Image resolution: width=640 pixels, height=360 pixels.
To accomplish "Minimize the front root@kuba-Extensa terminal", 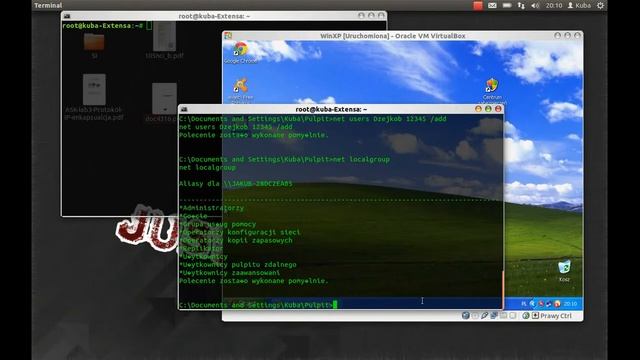I will click(478, 109).
